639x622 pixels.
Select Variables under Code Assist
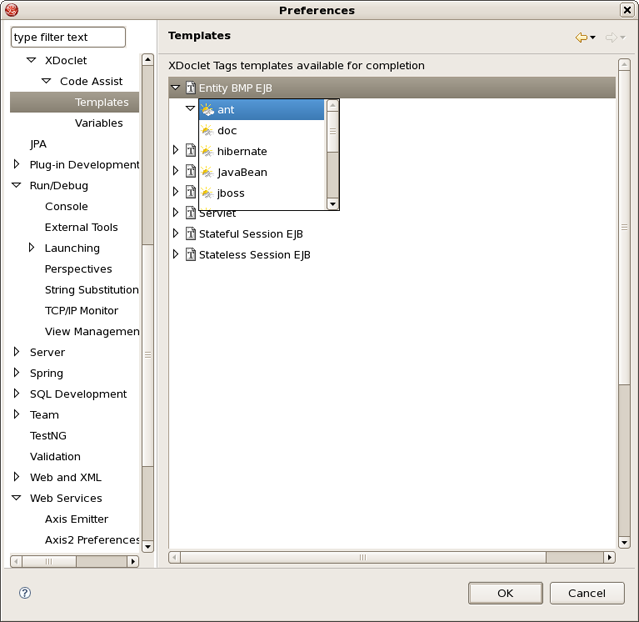coord(99,123)
